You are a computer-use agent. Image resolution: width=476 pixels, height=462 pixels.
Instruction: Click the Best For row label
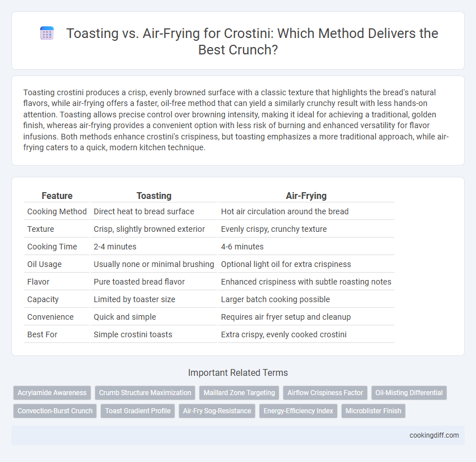42,334
